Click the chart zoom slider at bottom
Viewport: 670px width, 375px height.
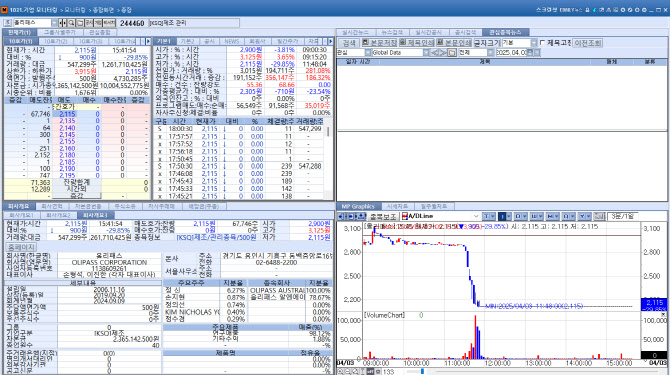[422, 372]
